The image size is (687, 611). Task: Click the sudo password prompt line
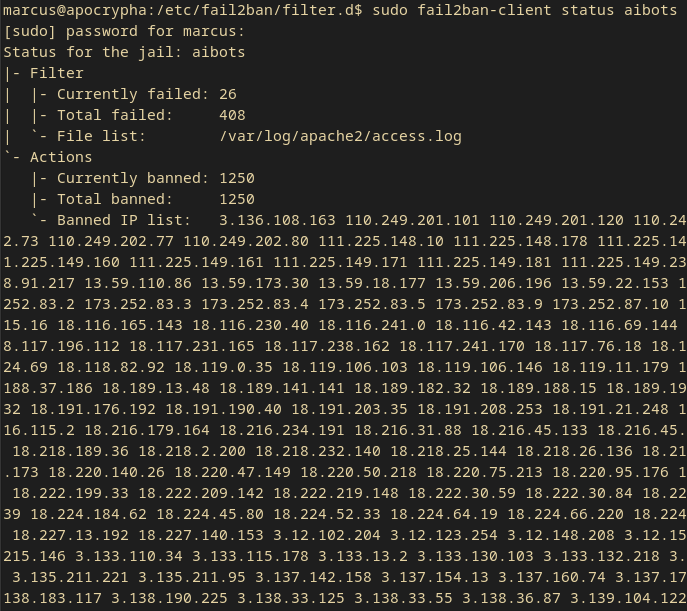[x=124, y=31]
